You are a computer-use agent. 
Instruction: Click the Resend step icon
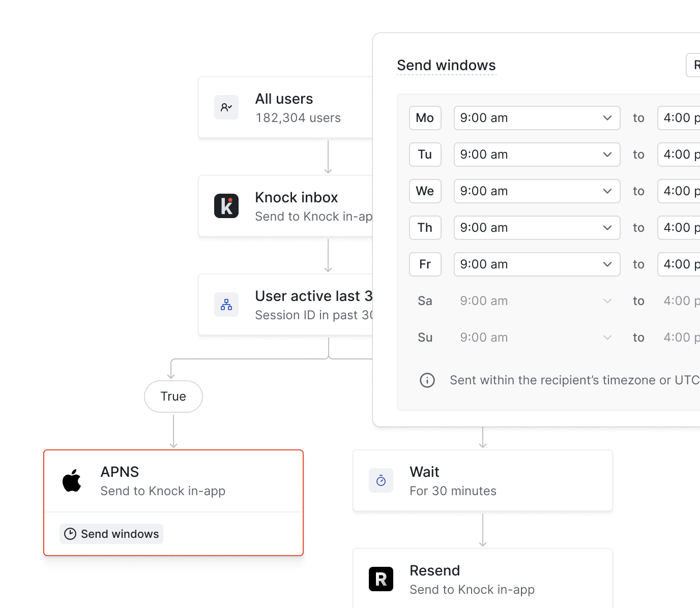pyautogui.click(x=381, y=579)
